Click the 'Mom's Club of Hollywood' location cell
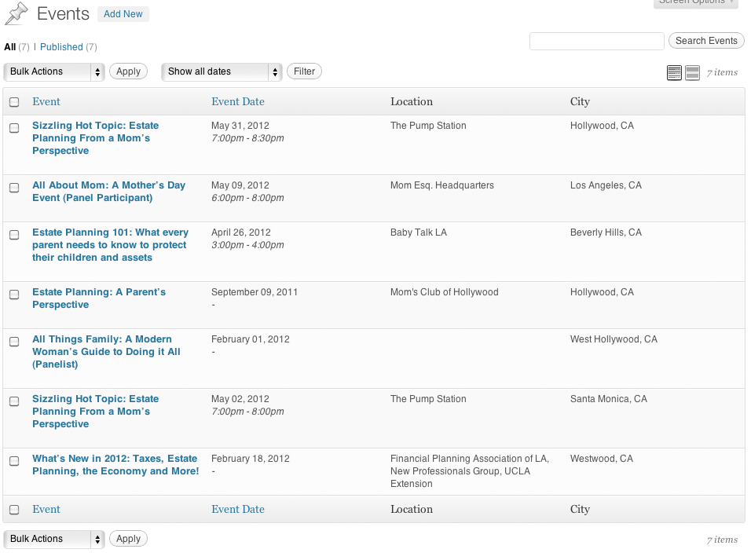 click(x=445, y=292)
